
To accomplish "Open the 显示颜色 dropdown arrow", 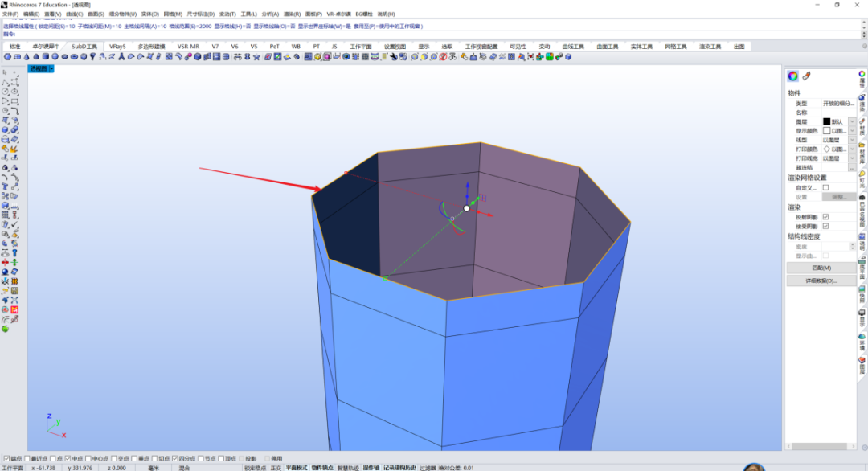I will 852,131.
